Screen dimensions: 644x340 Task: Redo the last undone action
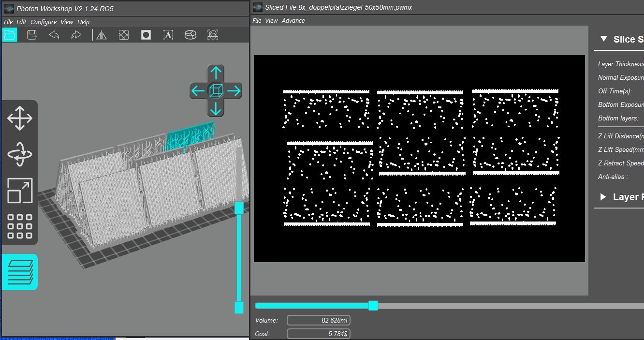(x=76, y=35)
